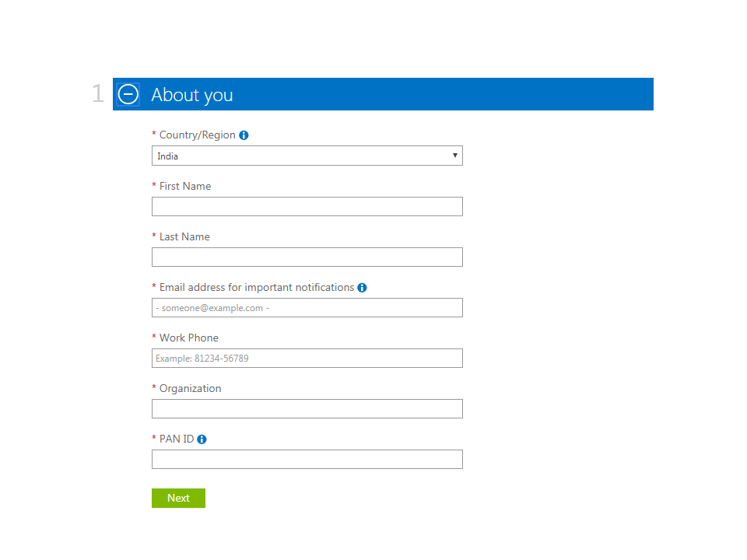Image resolution: width=747 pixels, height=560 pixels.
Task: Click inside the PAN ID field
Action: click(307, 459)
